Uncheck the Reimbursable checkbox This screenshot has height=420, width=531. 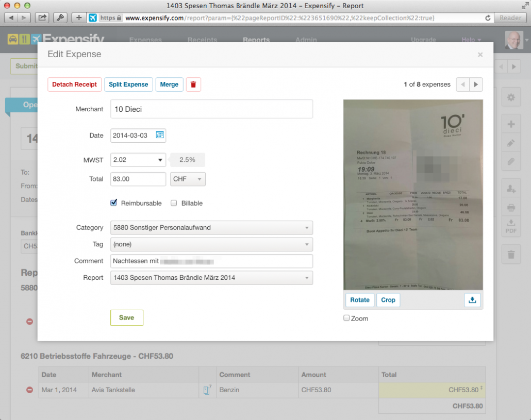coord(114,203)
